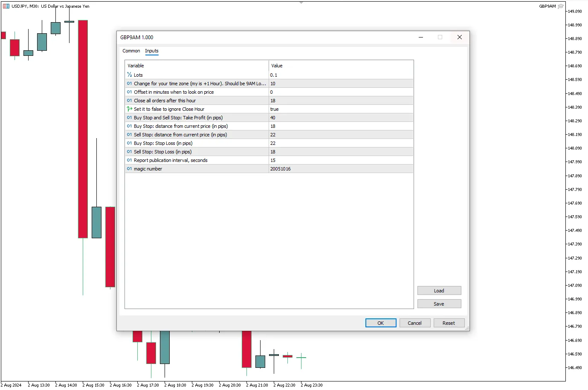
Task: Select 'Set it to false to ignore Close Hour'
Action: click(x=169, y=109)
